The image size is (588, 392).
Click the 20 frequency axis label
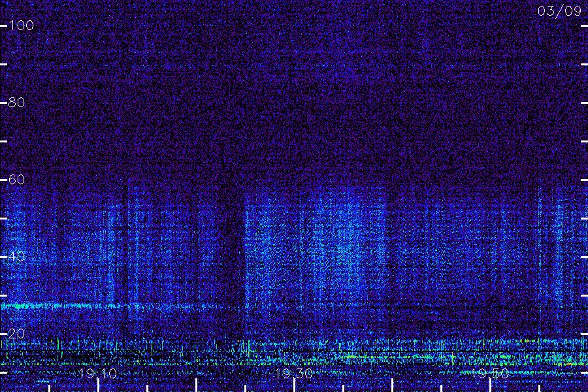click(16, 333)
